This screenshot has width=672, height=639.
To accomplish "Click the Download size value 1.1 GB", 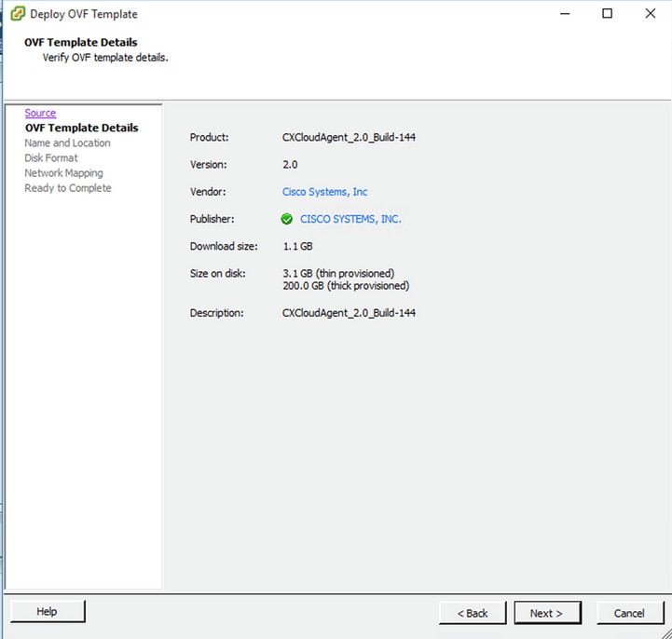I will [x=298, y=246].
